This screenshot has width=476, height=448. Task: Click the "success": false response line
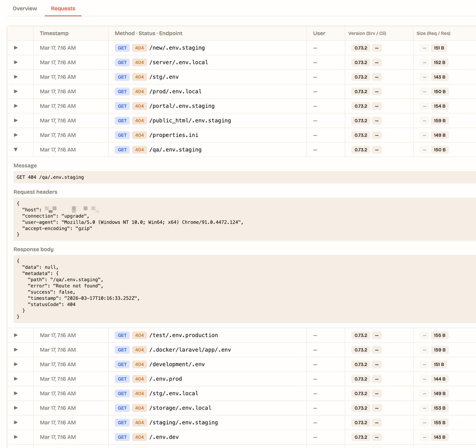(x=52, y=292)
